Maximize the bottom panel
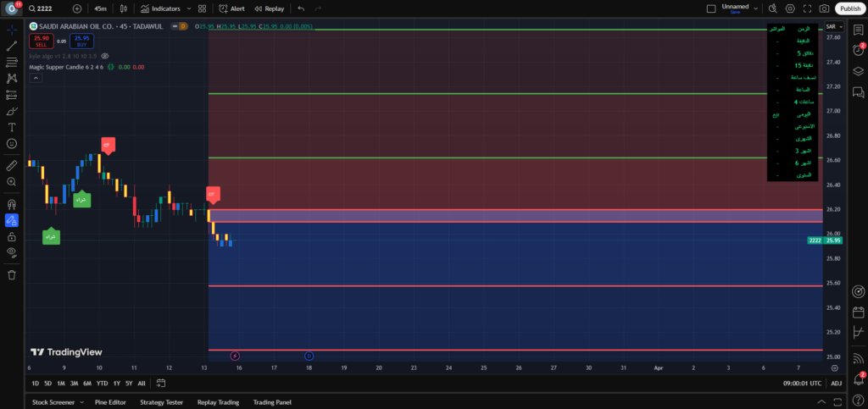This screenshot has width=868, height=409. coord(838,402)
